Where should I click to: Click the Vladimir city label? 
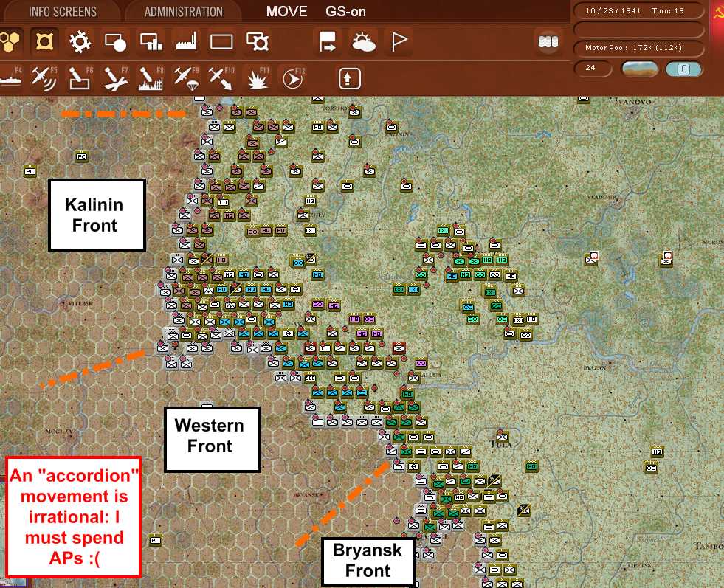point(601,197)
